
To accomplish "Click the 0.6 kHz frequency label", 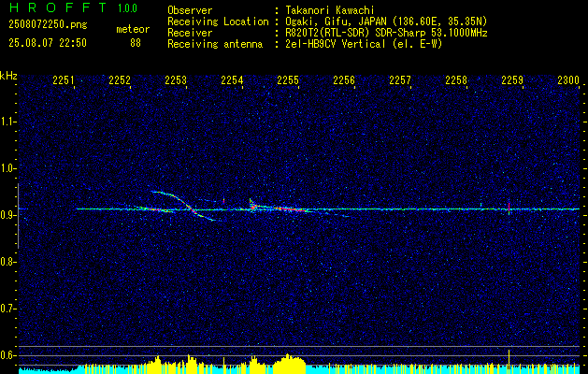I will coord(7,355).
